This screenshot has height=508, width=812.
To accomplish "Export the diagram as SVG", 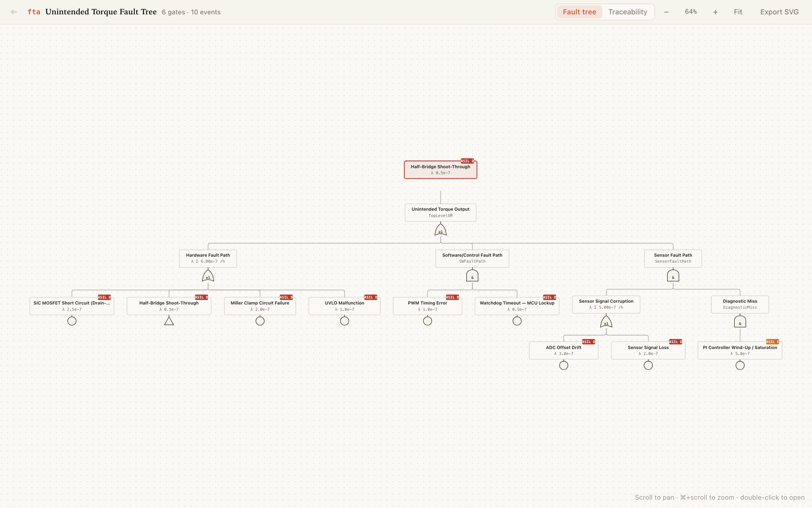I will click(x=779, y=12).
